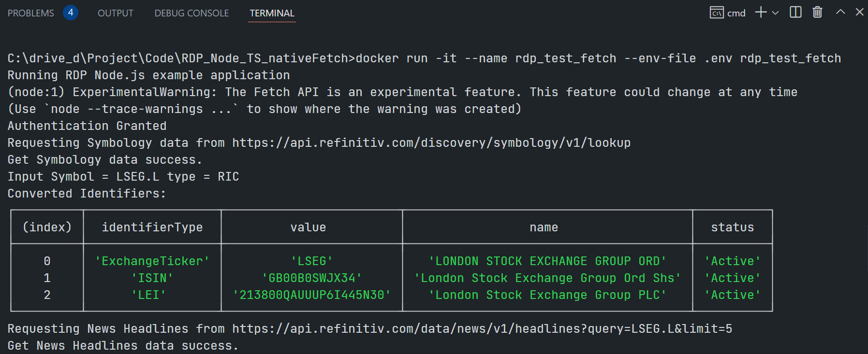The width and height of the screenshot is (868, 354).
Task: Close the terminal panel
Action: tap(859, 12)
